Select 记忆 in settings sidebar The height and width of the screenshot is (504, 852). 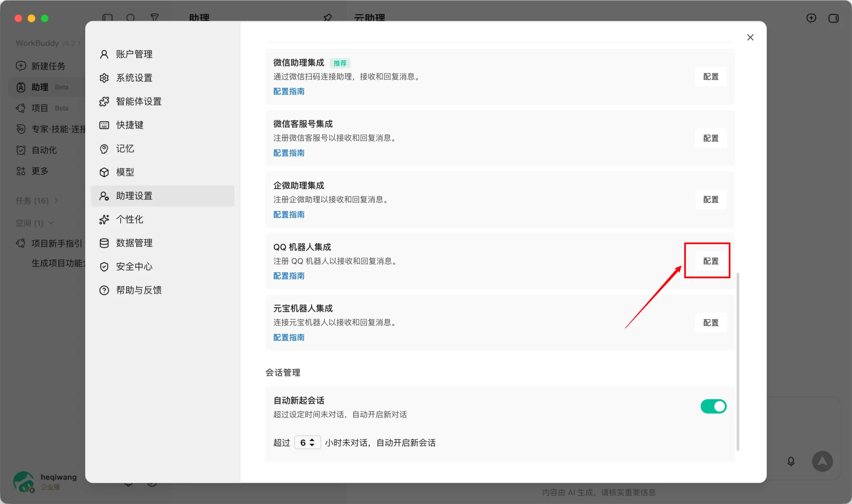(163, 148)
